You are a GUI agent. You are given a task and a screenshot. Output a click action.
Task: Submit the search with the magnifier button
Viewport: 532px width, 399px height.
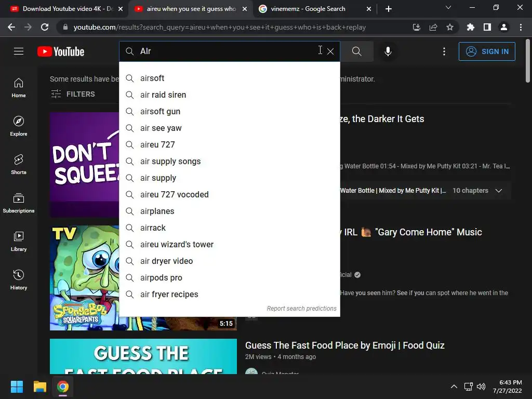356,51
